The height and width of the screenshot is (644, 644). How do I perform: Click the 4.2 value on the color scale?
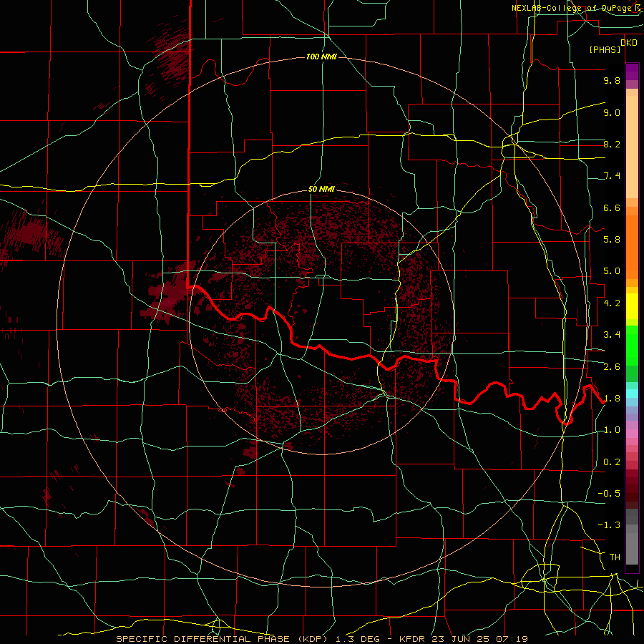tap(612, 303)
